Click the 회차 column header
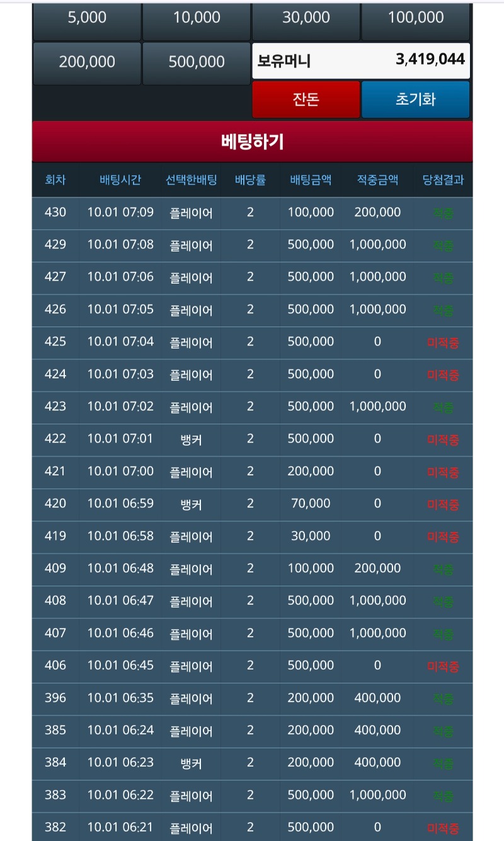 (x=55, y=180)
